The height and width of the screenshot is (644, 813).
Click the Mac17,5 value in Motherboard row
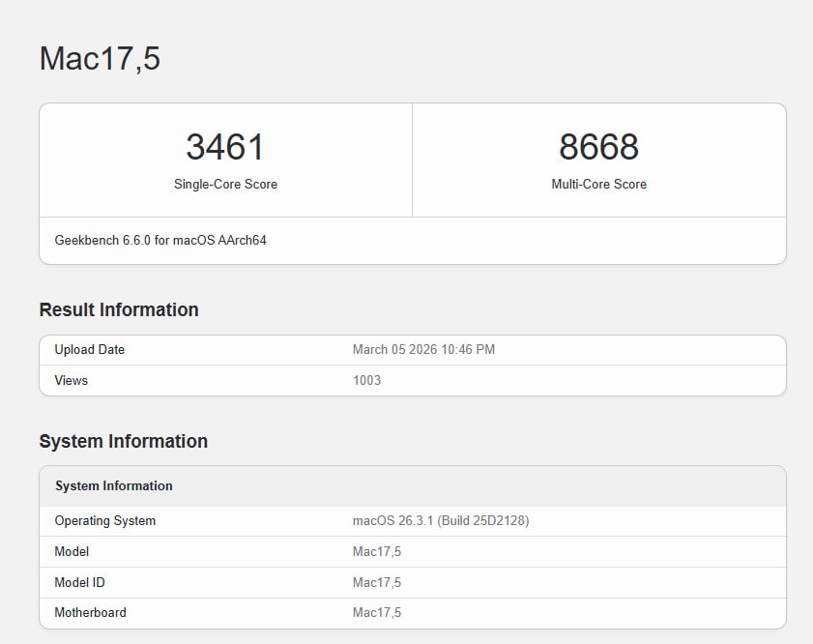[x=377, y=613]
